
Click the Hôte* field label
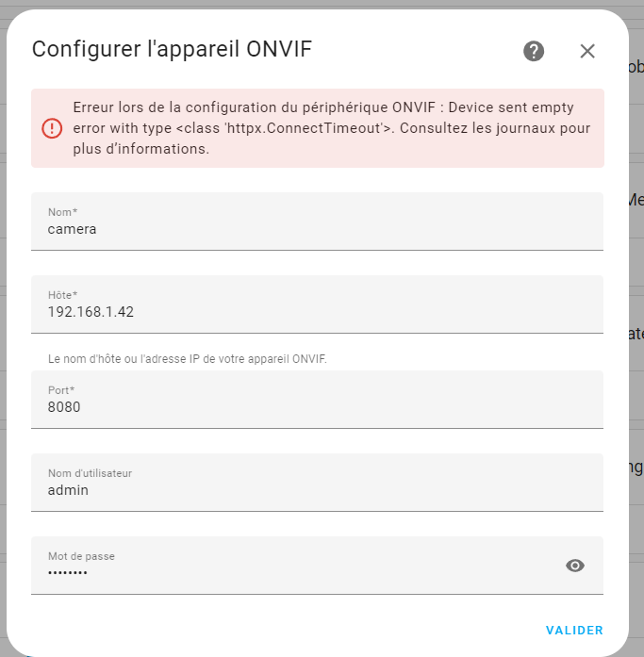point(62,295)
